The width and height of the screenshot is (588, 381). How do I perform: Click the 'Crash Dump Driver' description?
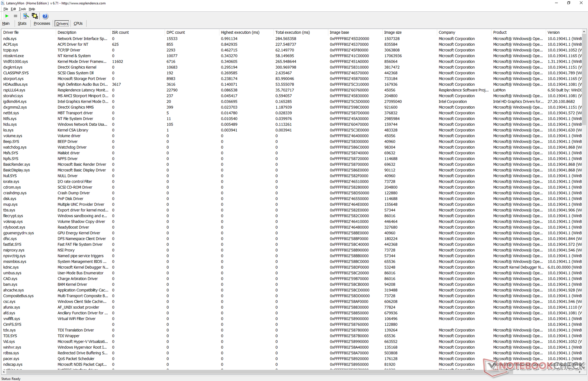(74, 193)
